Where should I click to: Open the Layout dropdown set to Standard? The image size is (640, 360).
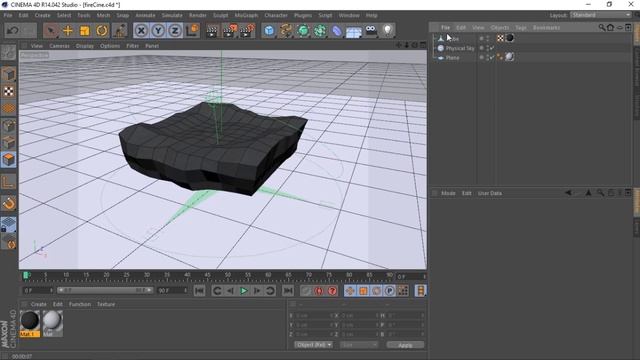[x=600, y=15]
